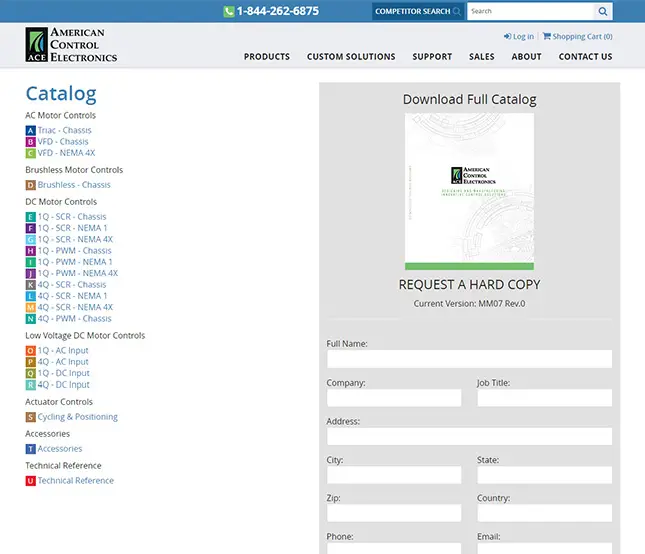
Task: Click the phone number 1-844-262-6875
Action: click(x=278, y=11)
